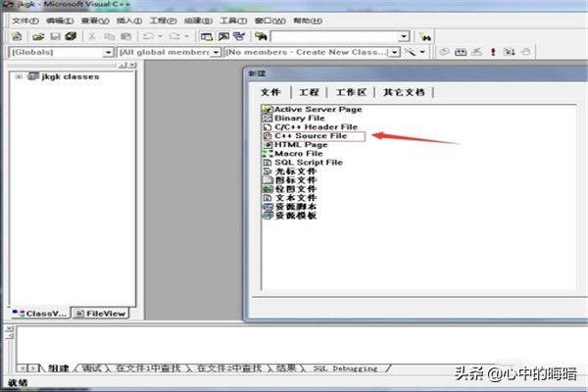Screen dimensions: 588x392
Task: Open the Redo history dropdown arrow
Action: 187,36
